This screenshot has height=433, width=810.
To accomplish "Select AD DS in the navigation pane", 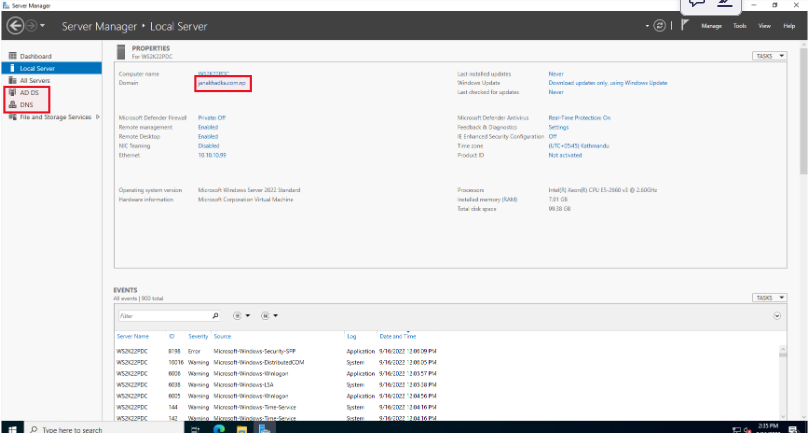I will click(x=28, y=92).
